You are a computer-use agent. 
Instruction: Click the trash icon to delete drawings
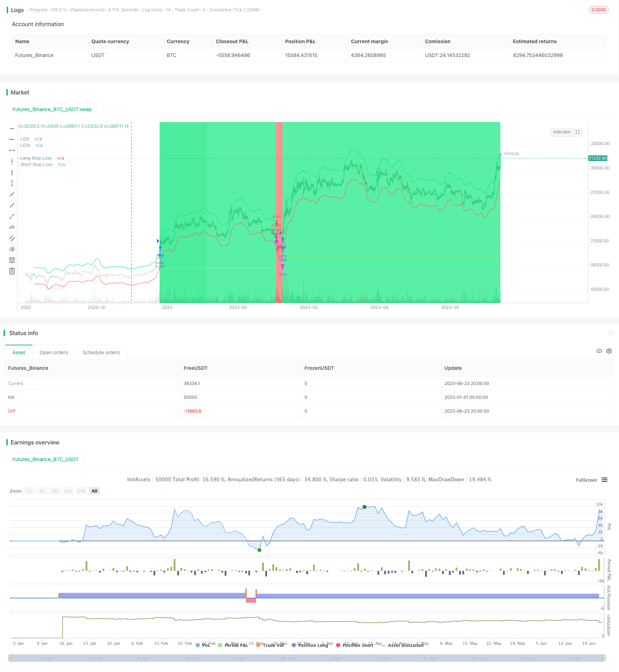tap(12, 271)
